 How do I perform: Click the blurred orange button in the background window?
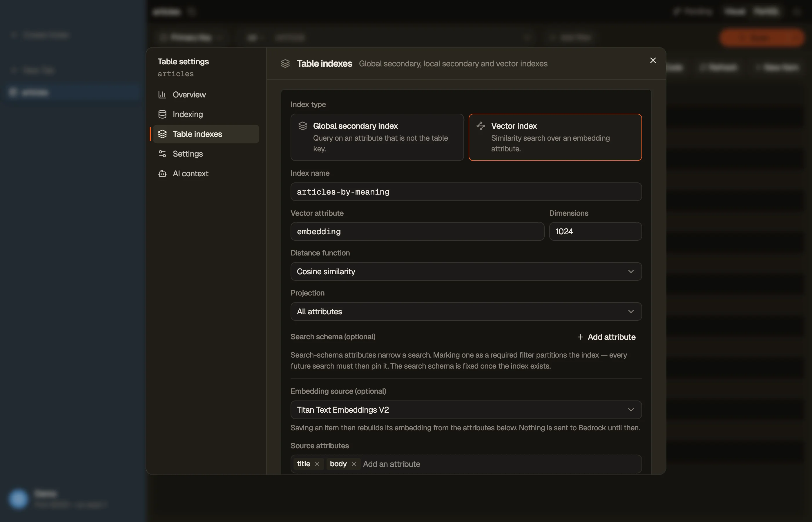click(x=762, y=37)
